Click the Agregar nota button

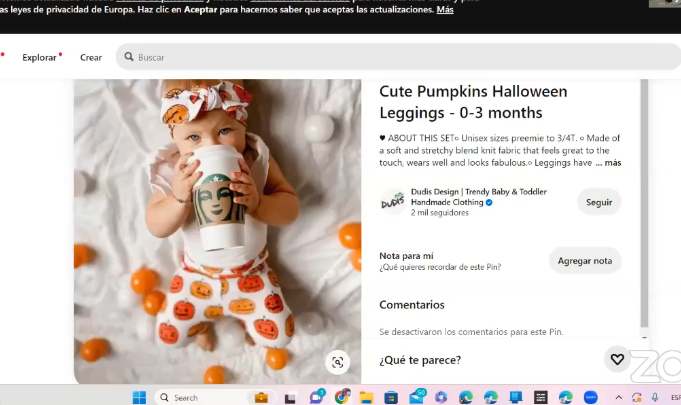pyautogui.click(x=585, y=261)
